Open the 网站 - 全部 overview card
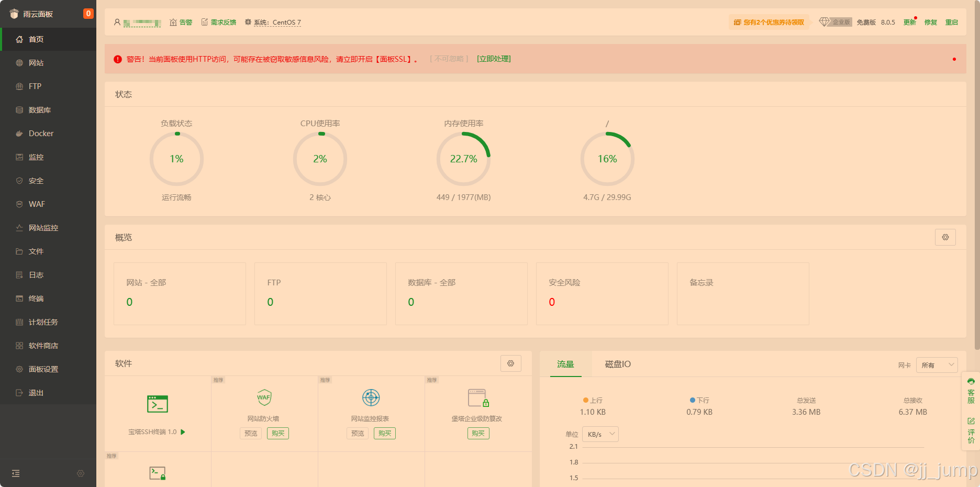The height and width of the screenshot is (487, 980). click(x=180, y=294)
